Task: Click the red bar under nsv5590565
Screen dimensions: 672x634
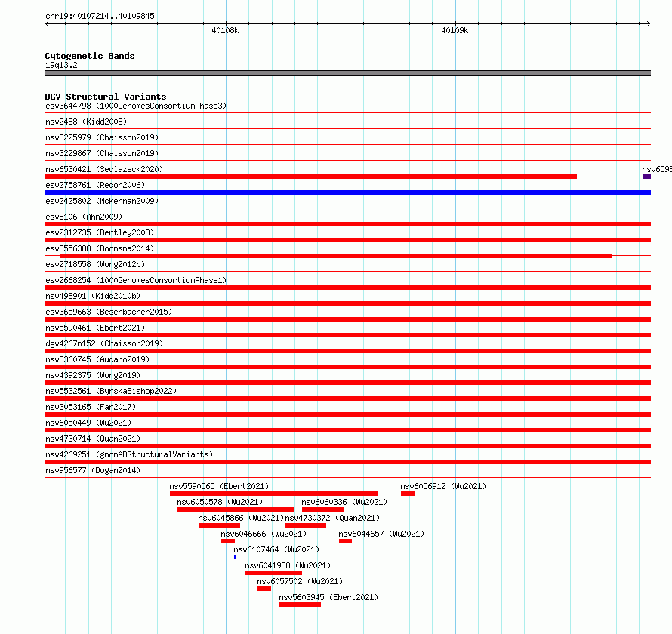Action: (x=274, y=494)
